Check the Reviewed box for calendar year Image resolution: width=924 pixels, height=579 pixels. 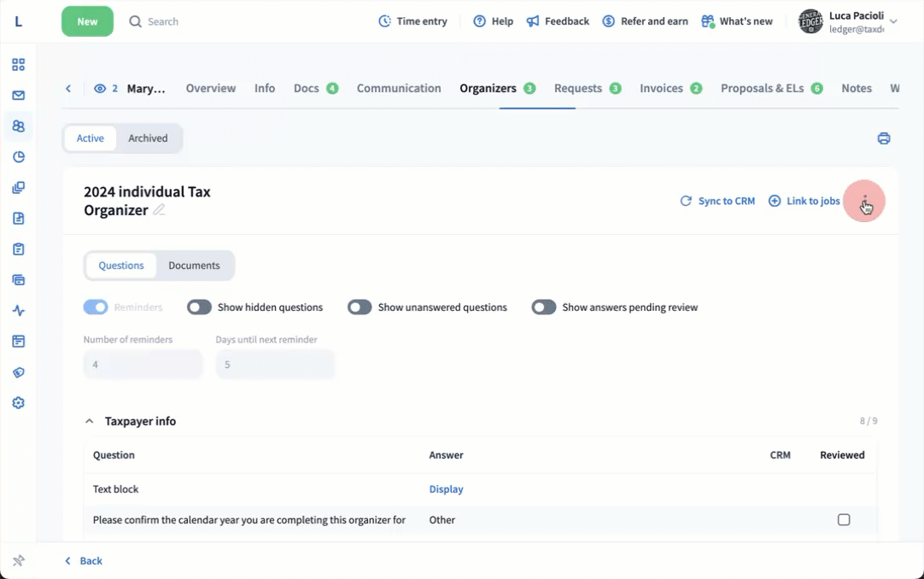[x=844, y=520]
